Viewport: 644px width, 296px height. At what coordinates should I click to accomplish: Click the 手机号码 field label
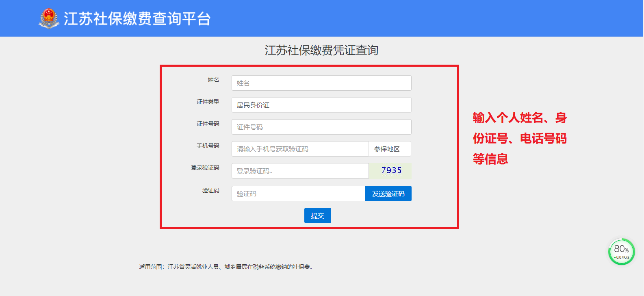(208, 146)
